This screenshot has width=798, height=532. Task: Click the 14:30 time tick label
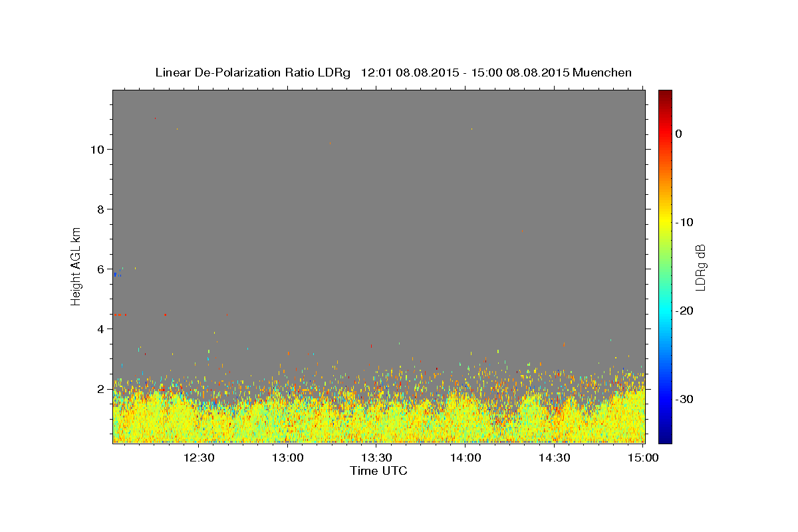555,458
